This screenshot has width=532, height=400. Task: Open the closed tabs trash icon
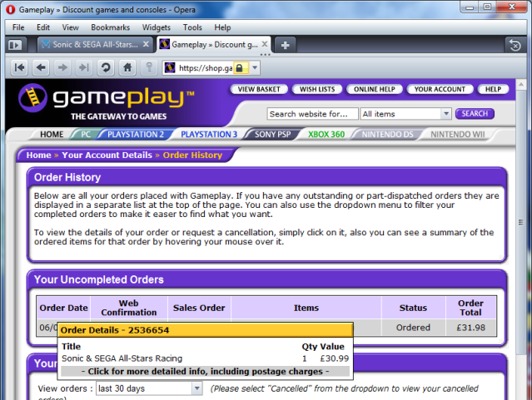point(515,44)
